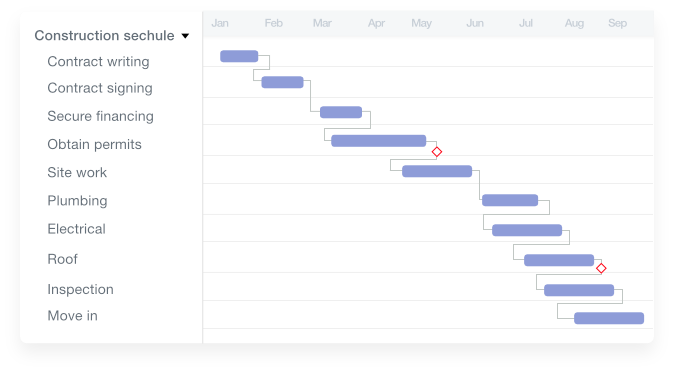Click the red milestone diamond after Roof
This screenshot has width=674, height=373.
coord(601,268)
